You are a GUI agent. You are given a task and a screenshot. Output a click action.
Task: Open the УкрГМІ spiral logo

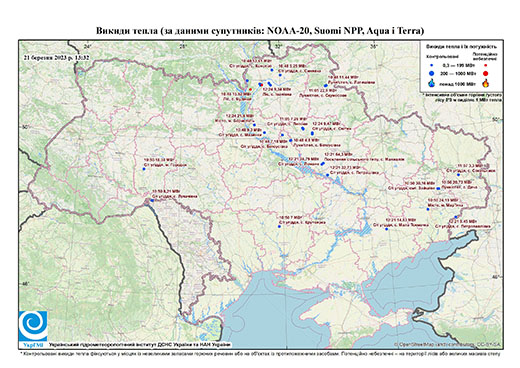coord(33,326)
